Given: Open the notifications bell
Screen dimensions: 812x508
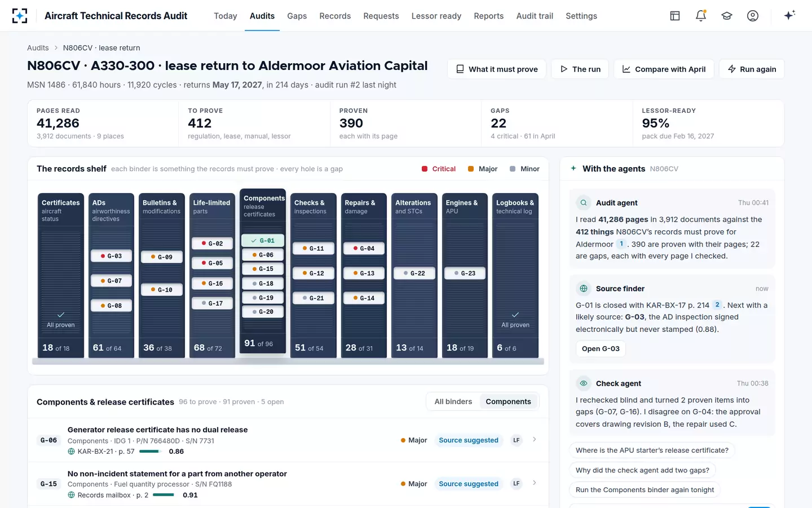Looking at the screenshot, I should pyautogui.click(x=701, y=16).
